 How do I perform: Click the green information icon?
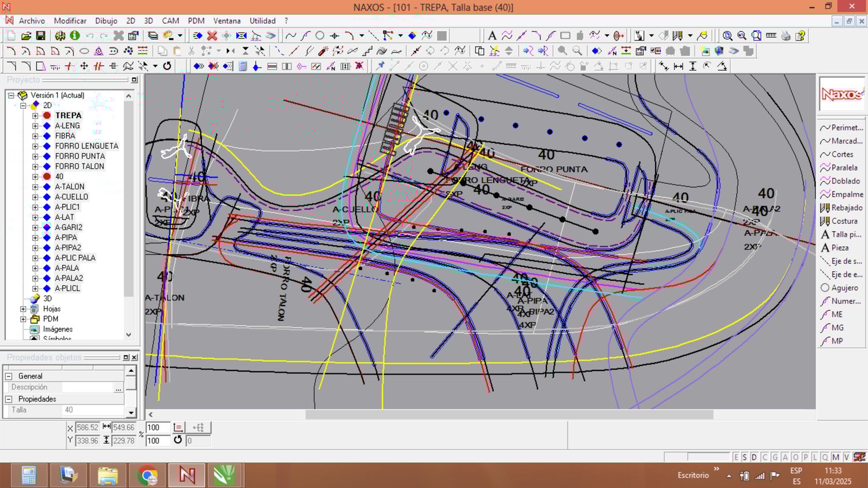pyautogui.click(x=75, y=36)
